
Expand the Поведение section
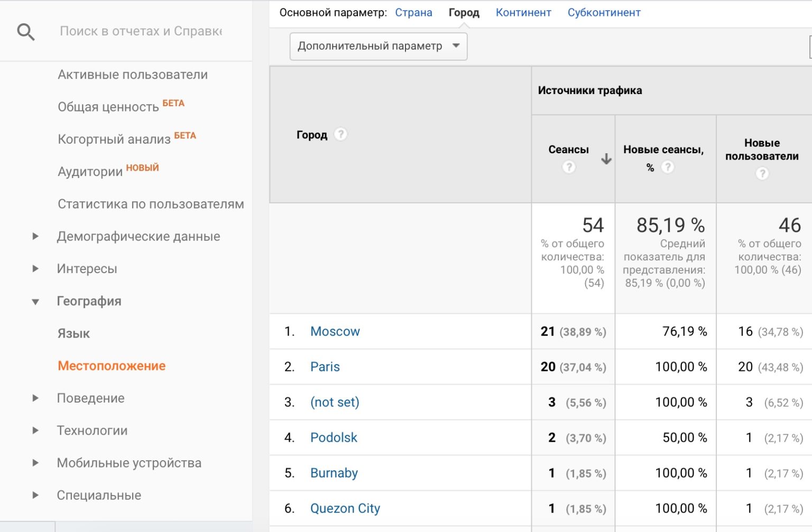point(35,398)
